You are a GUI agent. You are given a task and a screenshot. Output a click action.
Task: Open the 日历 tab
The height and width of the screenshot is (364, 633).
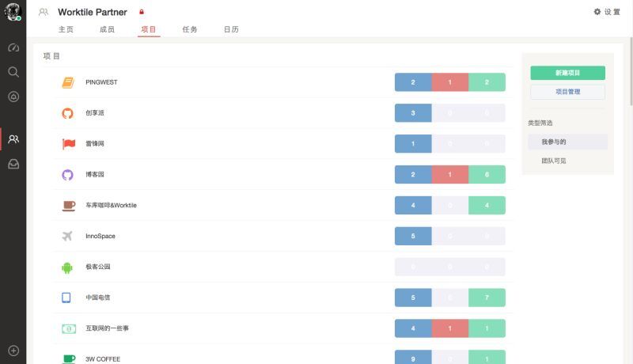pyautogui.click(x=231, y=29)
